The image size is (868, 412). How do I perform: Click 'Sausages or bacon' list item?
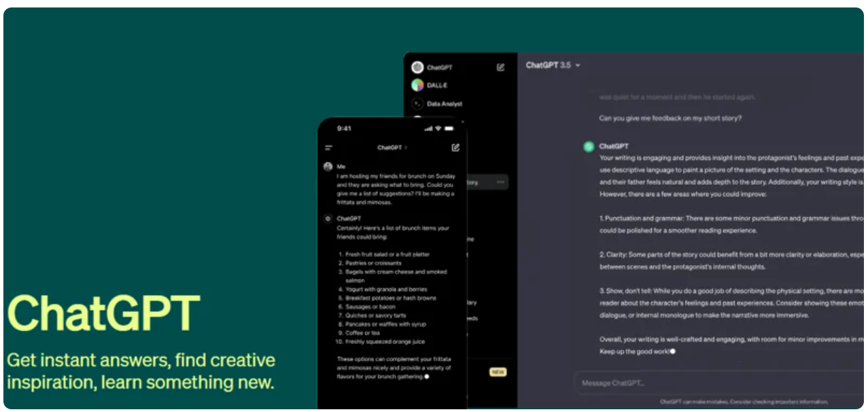pyautogui.click(x=370, y=307)
